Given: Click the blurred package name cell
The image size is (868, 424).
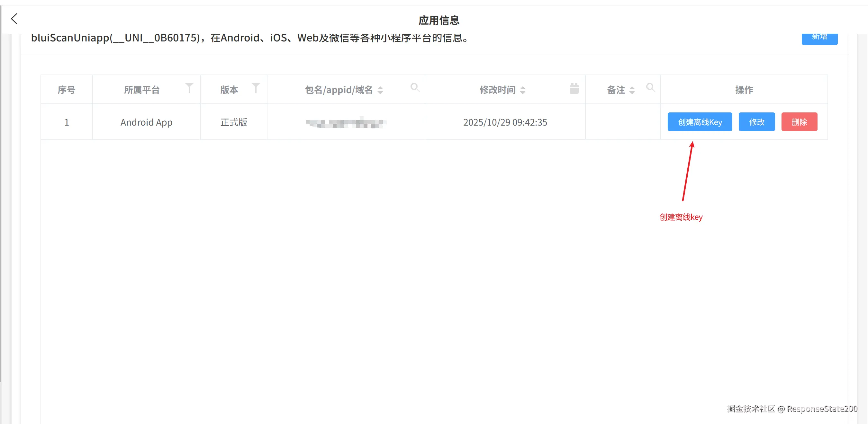Looking at the screenshot, I should pyautogui.click(x=345, y=123).
